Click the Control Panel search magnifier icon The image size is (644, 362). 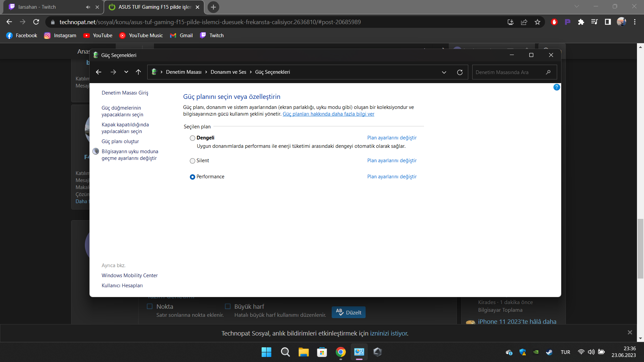click(548, 72)
